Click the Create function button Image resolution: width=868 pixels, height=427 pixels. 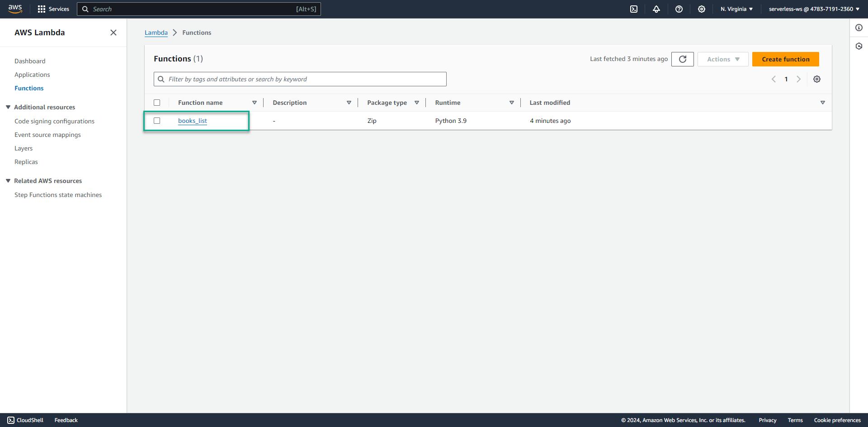tap(786, 59)
